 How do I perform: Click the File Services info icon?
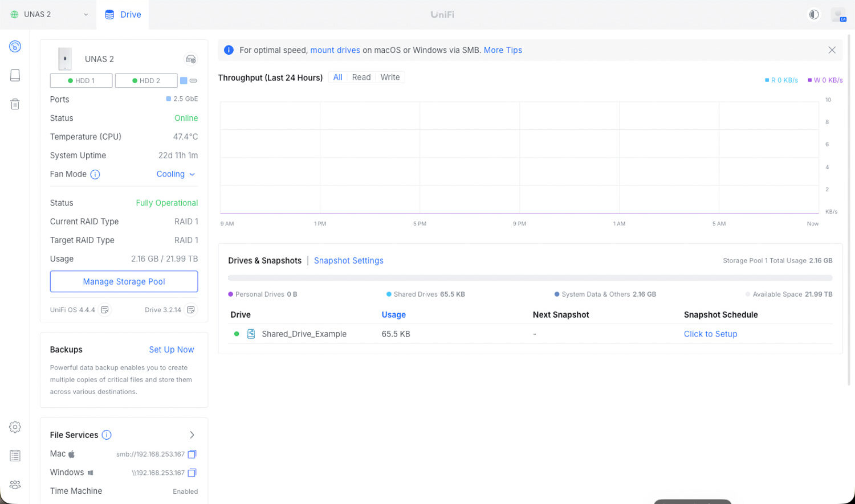[107, 435]
